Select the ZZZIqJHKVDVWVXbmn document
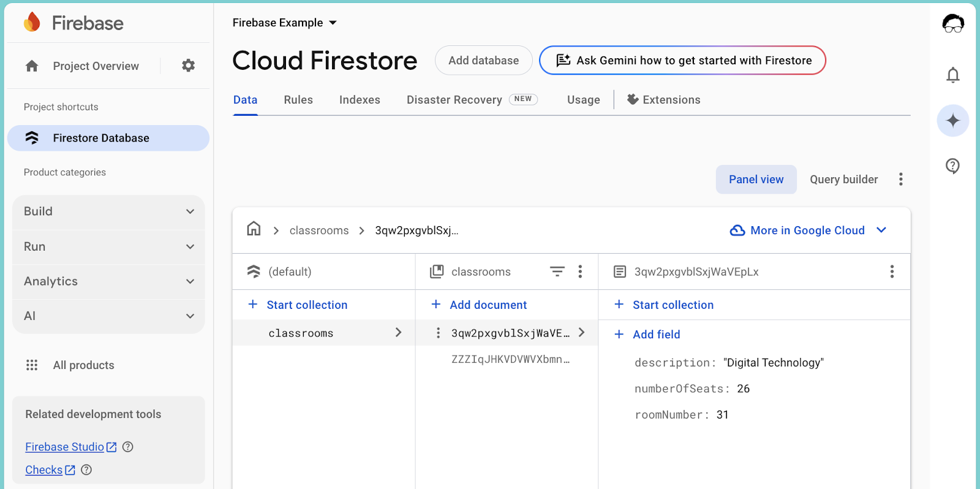The image size is (980, 489). (x=510, y=359)
